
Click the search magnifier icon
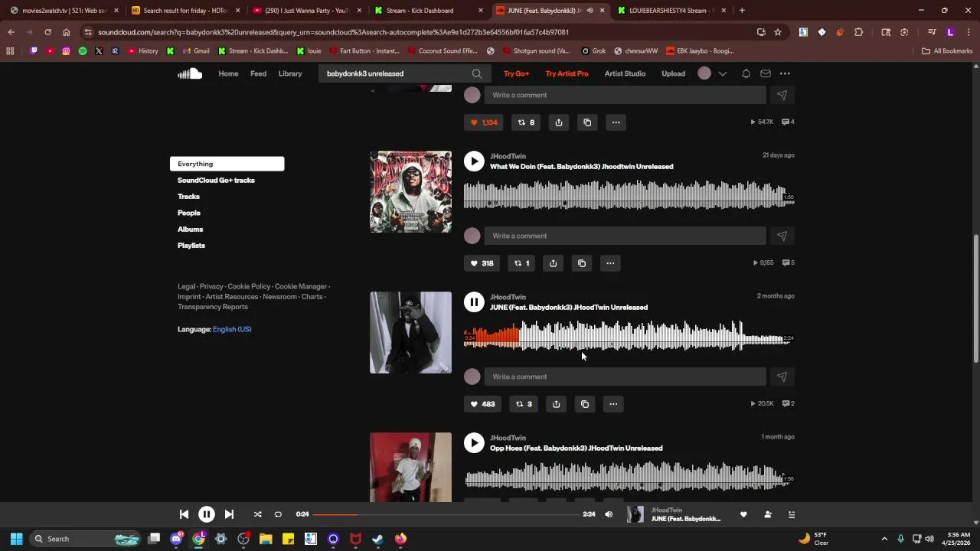pyautogui.click(x=477, y=73)
